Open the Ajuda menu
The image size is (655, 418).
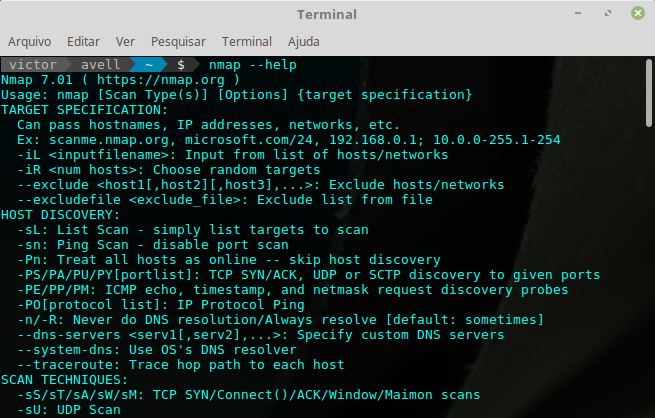[x=303, y=42]
